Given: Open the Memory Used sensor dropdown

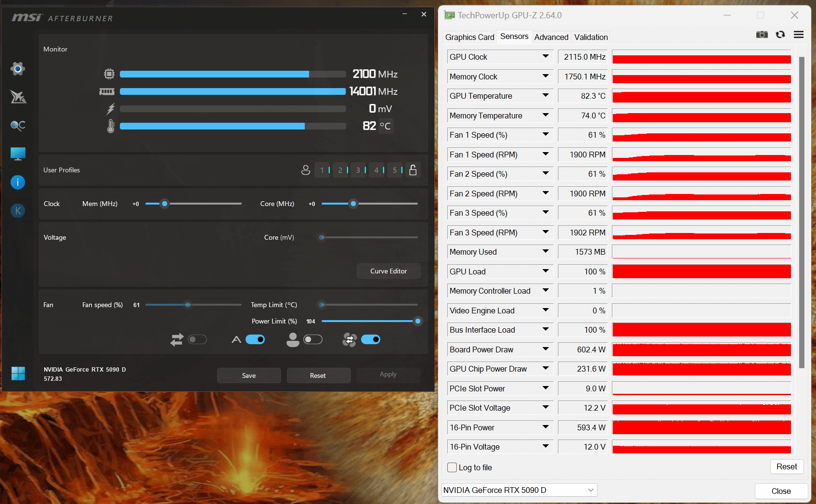Looking at the screenshot, I should (545, 252).
